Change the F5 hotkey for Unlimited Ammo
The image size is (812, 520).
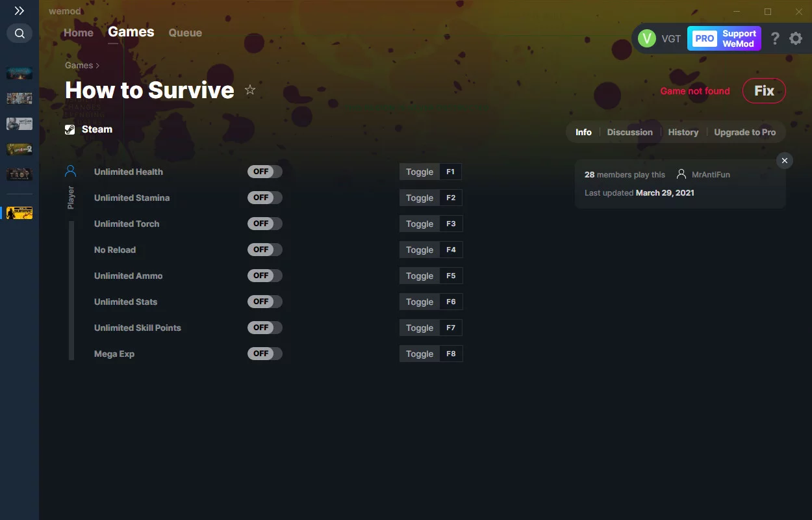(x=451, y=276)
